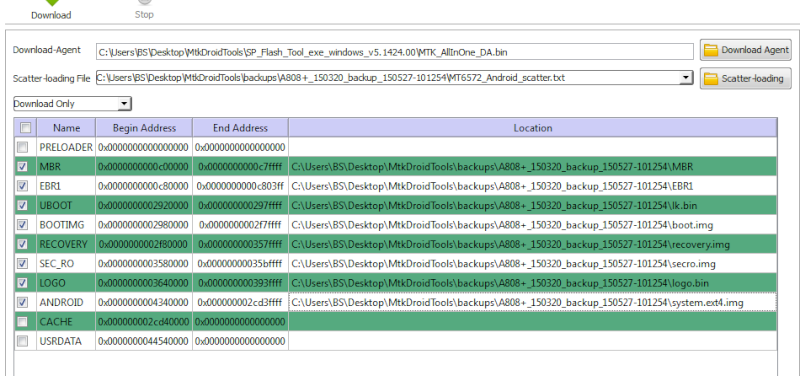800x376 pixels.
Task: Click the MBR location path cell
Action: [533, 167]
